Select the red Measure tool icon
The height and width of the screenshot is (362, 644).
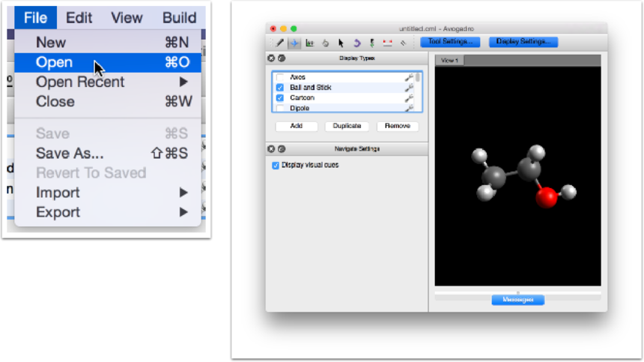coord(388,43)
